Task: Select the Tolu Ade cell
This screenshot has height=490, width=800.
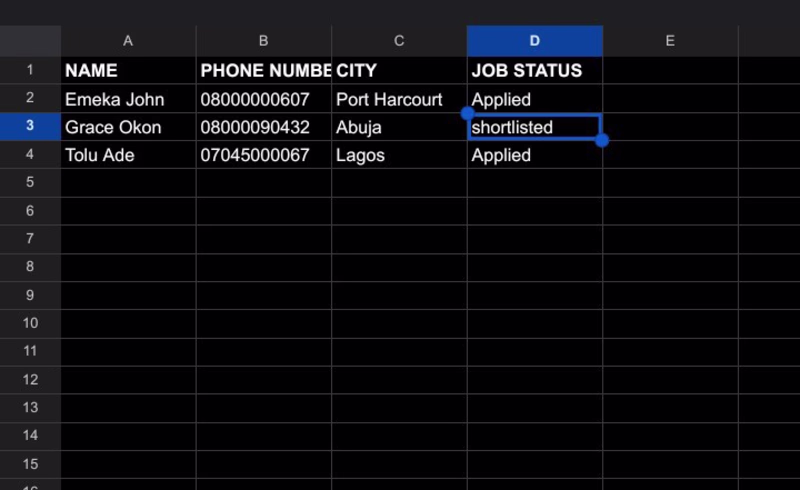Action: click(128, 155)
